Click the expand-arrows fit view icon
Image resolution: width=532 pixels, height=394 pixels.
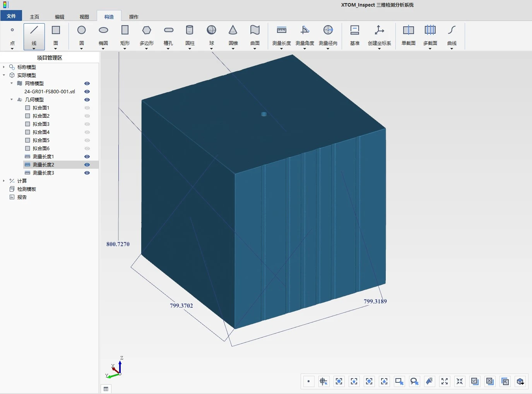[445, 381]
